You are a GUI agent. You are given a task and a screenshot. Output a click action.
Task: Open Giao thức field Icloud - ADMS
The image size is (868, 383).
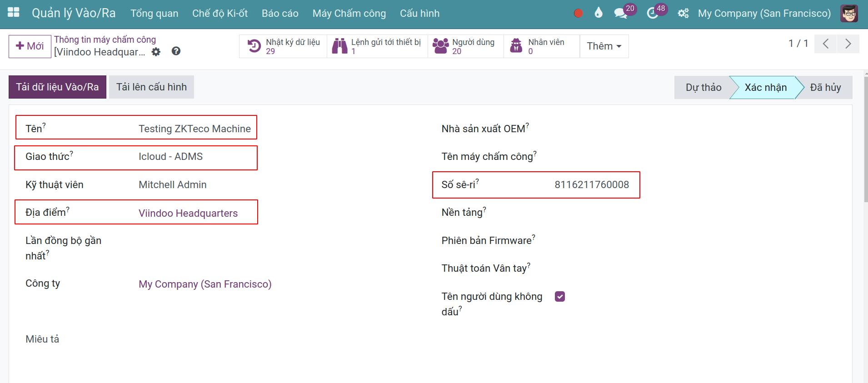(x=170, y=157)
